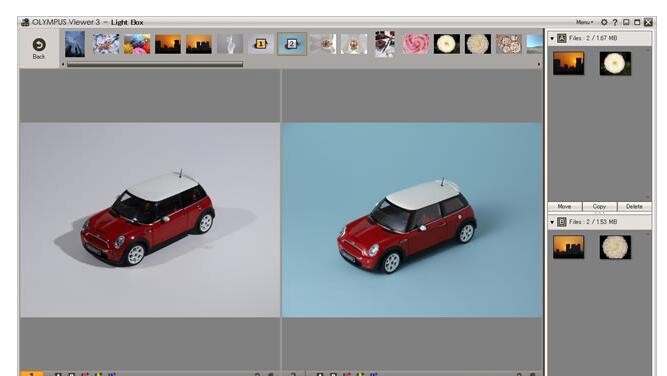Click the 'Files : 2 / 1.53 MB' label
The width and height of the screenshot is (667, 376).
593,222
